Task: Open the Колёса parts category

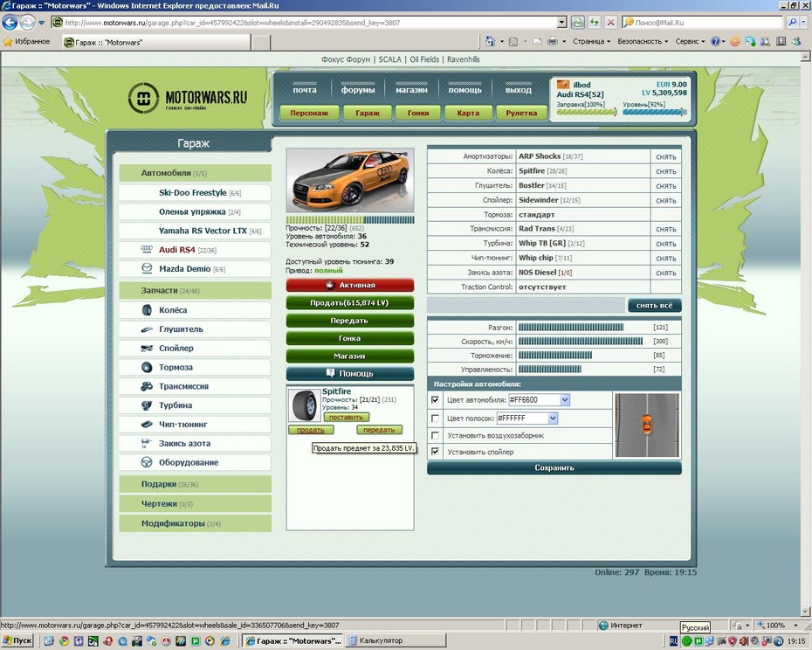Action: tap(195, 310)
